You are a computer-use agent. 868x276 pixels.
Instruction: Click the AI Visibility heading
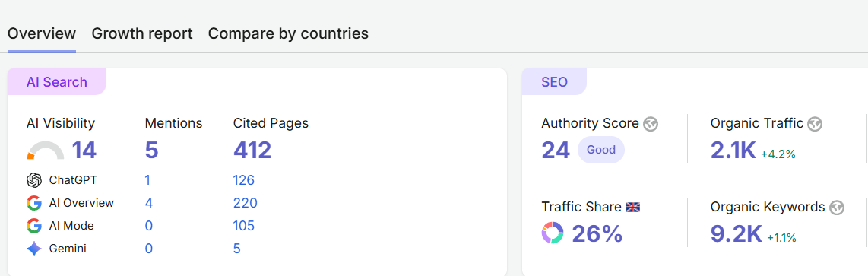tap(61, 123)
